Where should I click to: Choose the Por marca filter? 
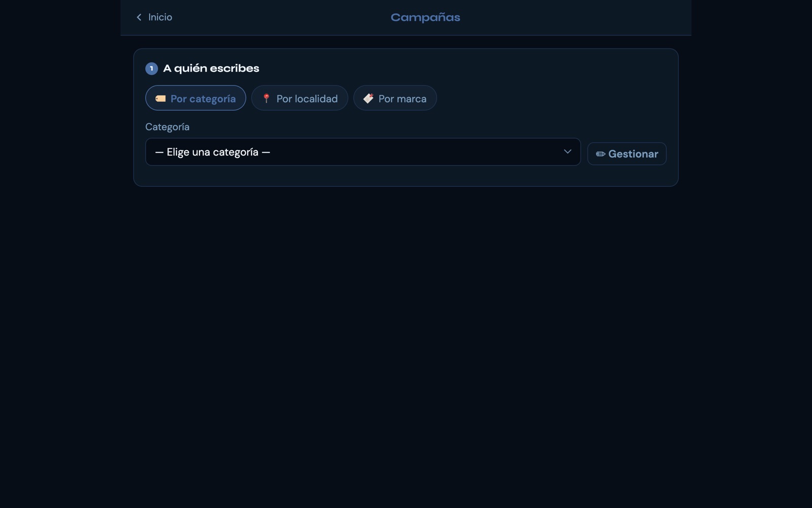pyautogui.click(x=395, y=98)
